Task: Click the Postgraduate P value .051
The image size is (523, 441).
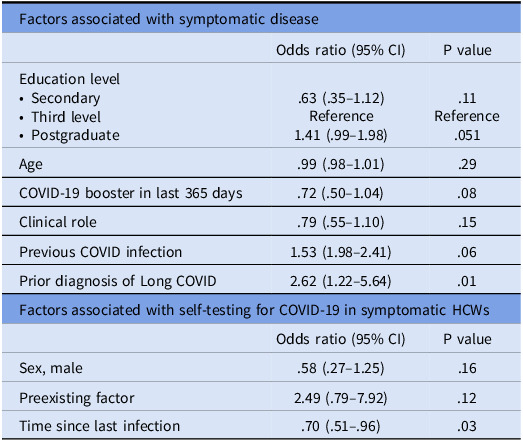Action: (x=467, y=135)
